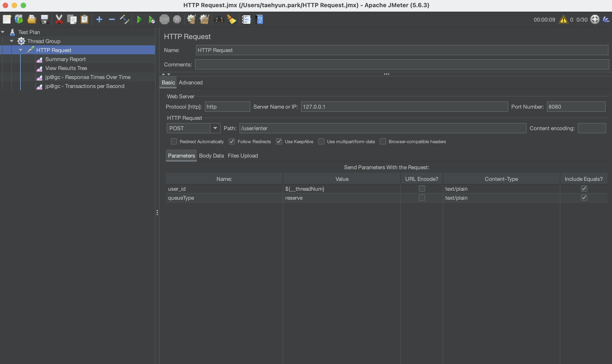
Task: Click the down arrow above Basic tab
Action: point(169,74)
